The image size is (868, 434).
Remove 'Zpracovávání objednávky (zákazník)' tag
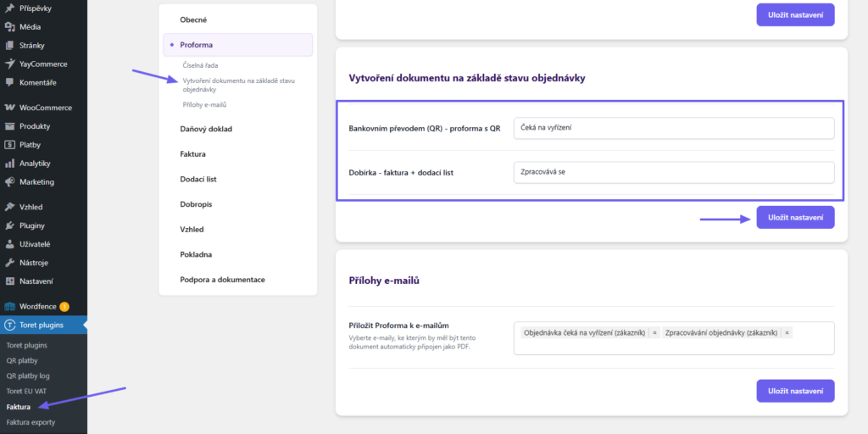[x=787, y=332]
